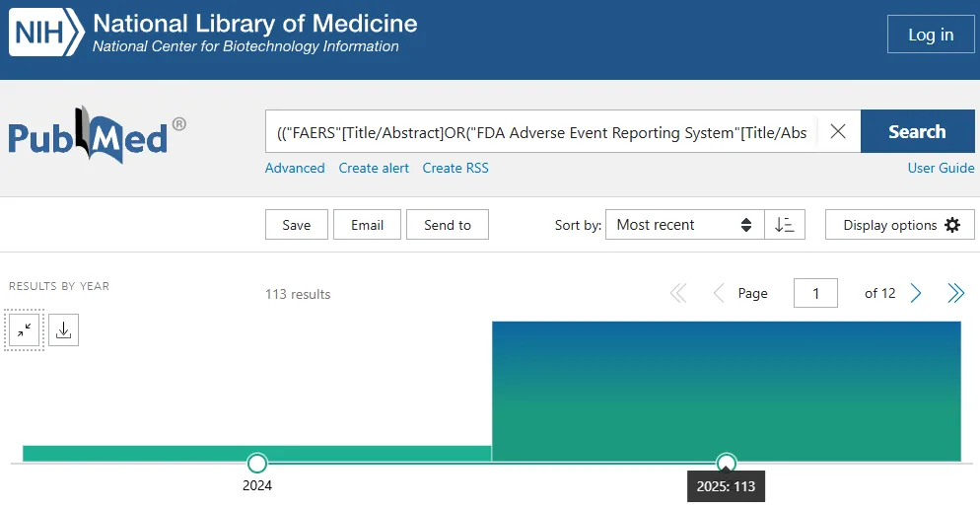Open the User Guide link
This screenshot has width=980, height=509.
pyautogui.click(x=941, y=169)
